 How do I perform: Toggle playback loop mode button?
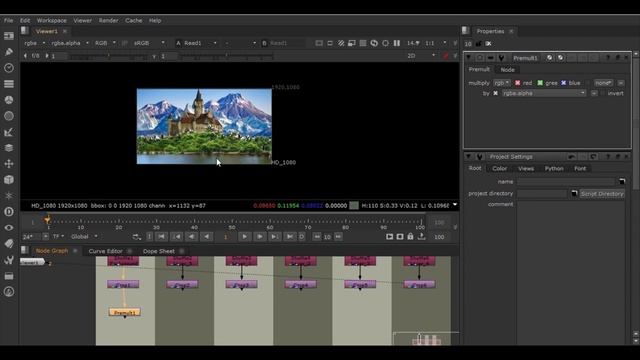point(137,237)
